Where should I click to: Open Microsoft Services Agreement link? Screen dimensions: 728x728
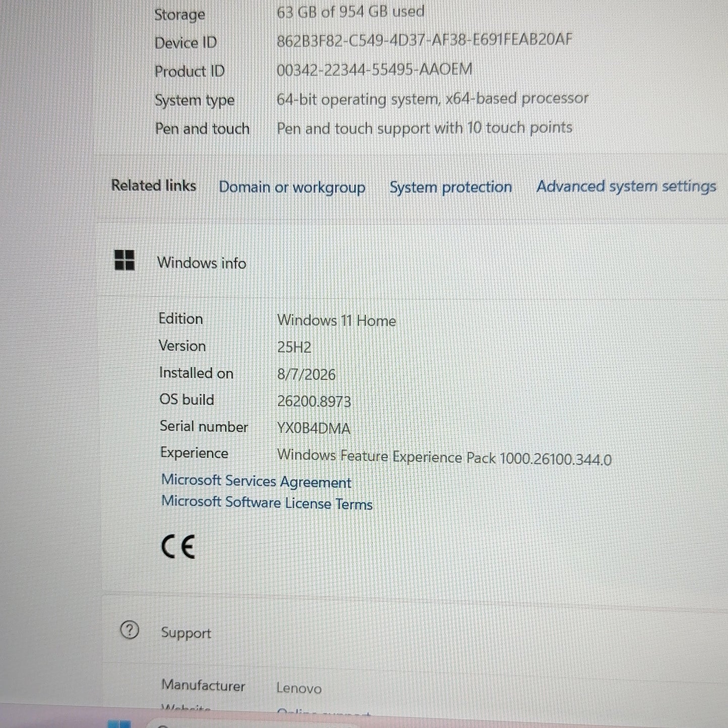coord(256,481)
